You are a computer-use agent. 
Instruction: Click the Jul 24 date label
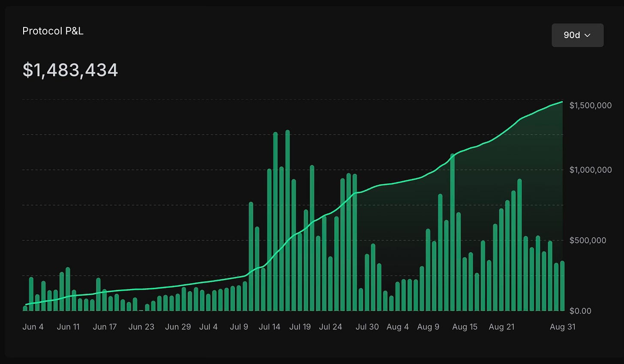point(330,327)
